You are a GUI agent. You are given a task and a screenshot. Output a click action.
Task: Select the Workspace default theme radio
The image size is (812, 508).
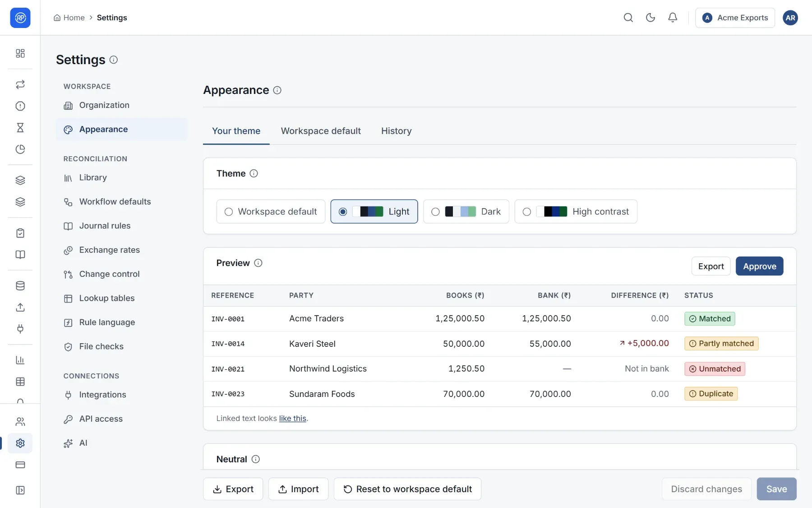point(271,211)
